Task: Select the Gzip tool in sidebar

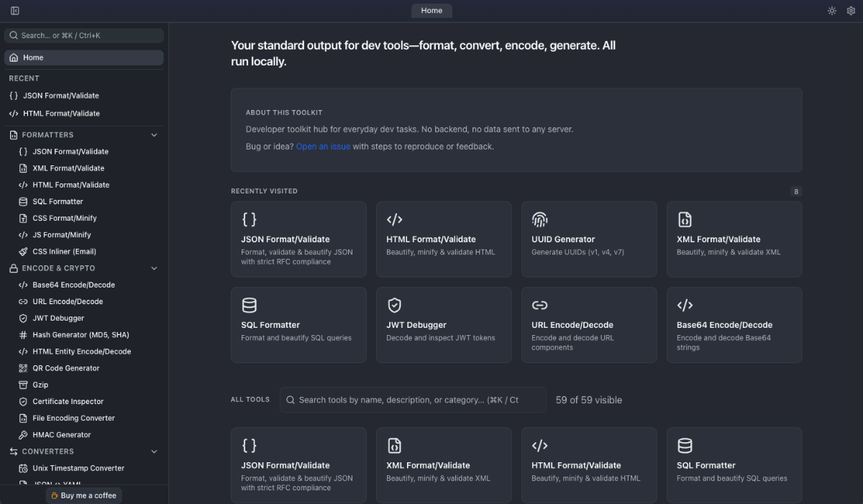Action: (43, 385)
